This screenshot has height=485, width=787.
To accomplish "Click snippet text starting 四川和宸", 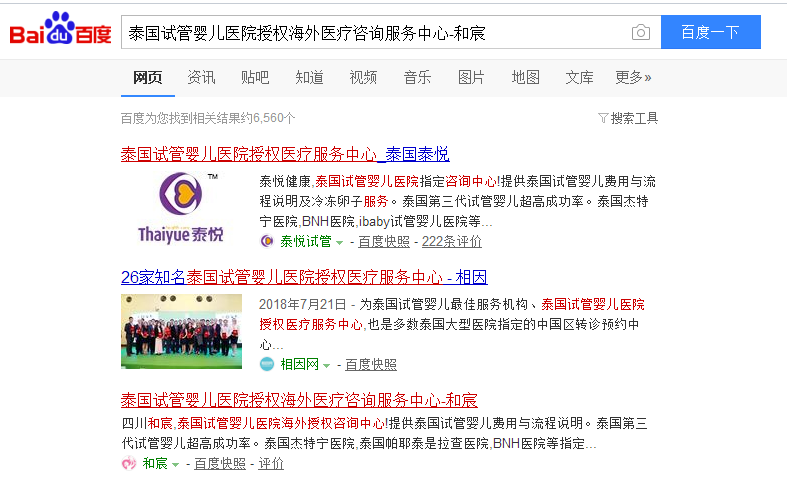I will pos(384,433).
